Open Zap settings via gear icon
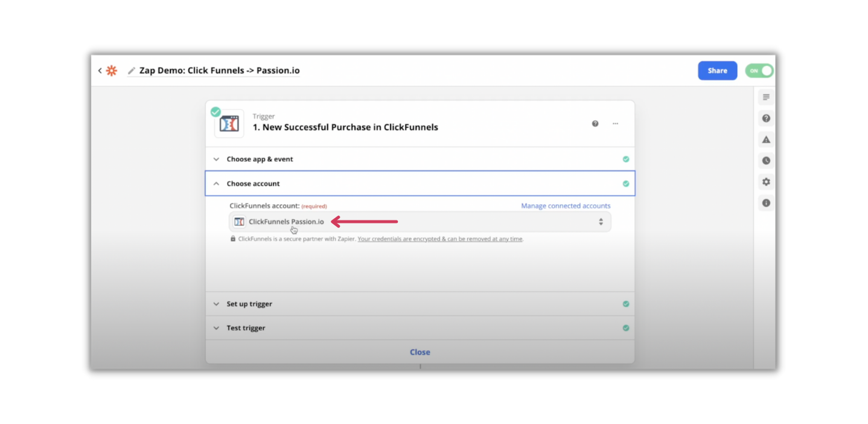Image resolution: width=868 pixels, height=424 pixels. [765, 181]
